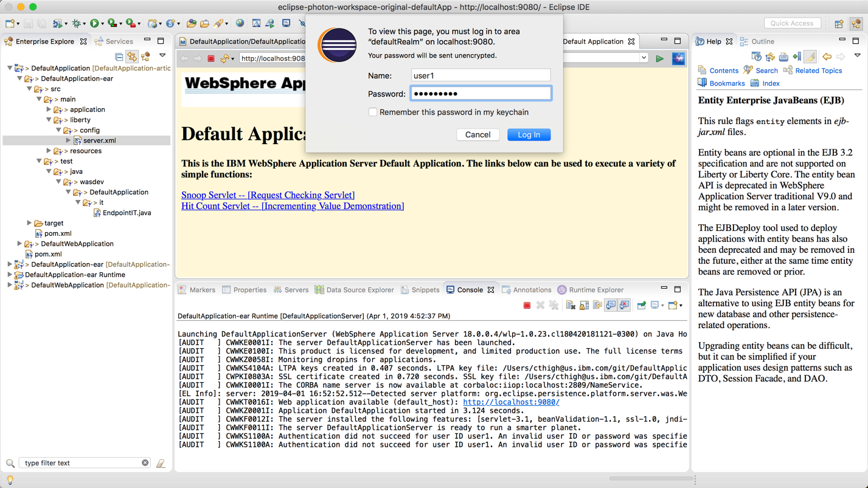The width and height of the screenshot is (868, 488).
Task: Click the lightbulb tip icon in status bar
Action: click(x=10, y=480)
